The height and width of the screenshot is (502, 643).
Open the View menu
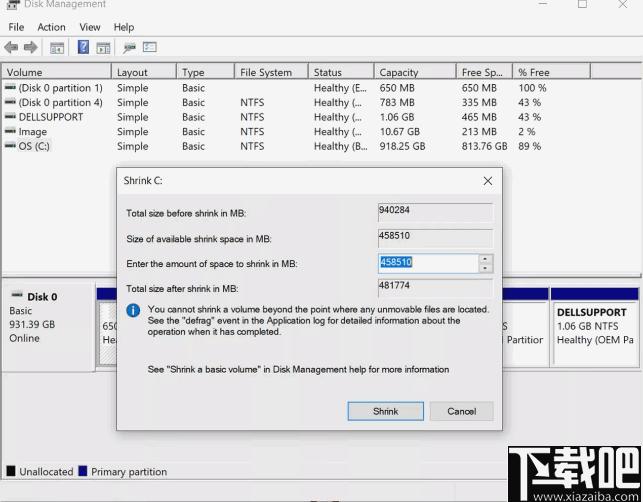coord(90,27)
